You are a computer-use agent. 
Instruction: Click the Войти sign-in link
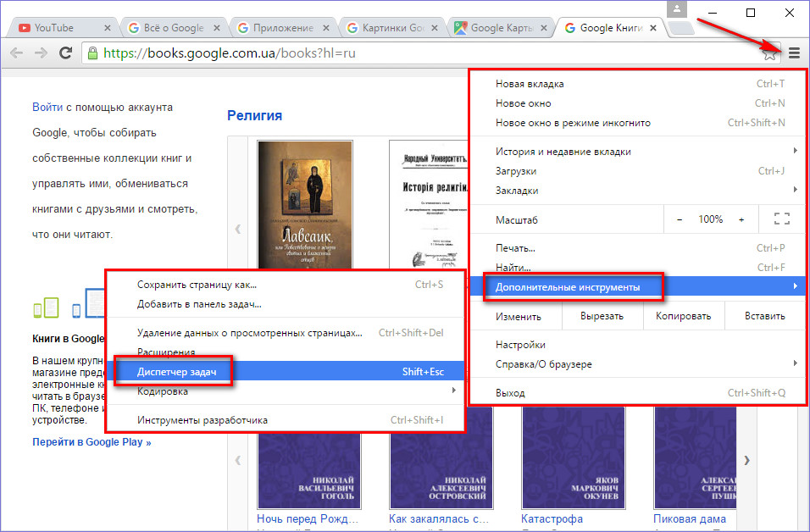(47, 108)
